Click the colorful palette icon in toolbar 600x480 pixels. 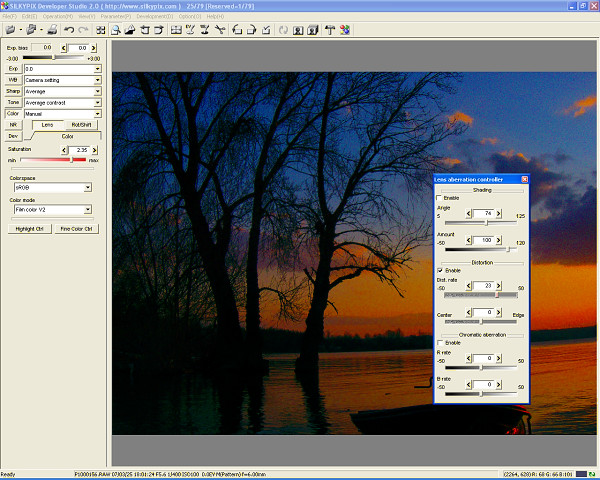point(345,30)
